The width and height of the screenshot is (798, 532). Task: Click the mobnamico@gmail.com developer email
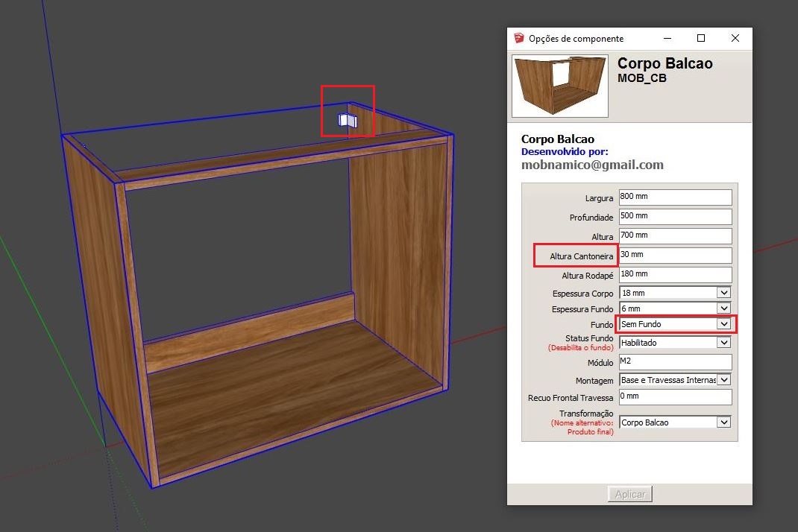[x=592, y=165]
